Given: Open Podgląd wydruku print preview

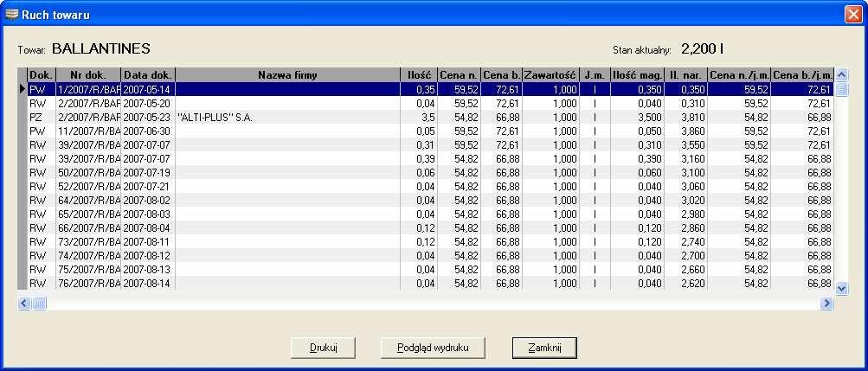Looking at the screenshot, I should coord(433,348).
